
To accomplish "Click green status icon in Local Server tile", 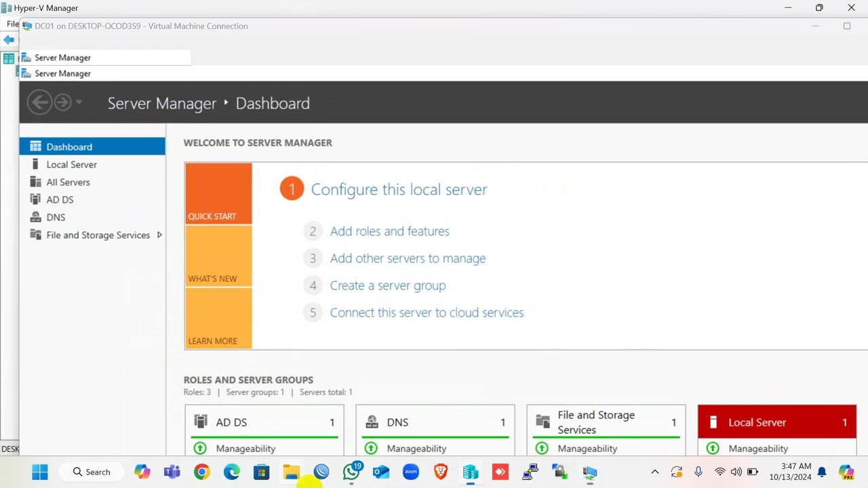I will coord(713,448).
